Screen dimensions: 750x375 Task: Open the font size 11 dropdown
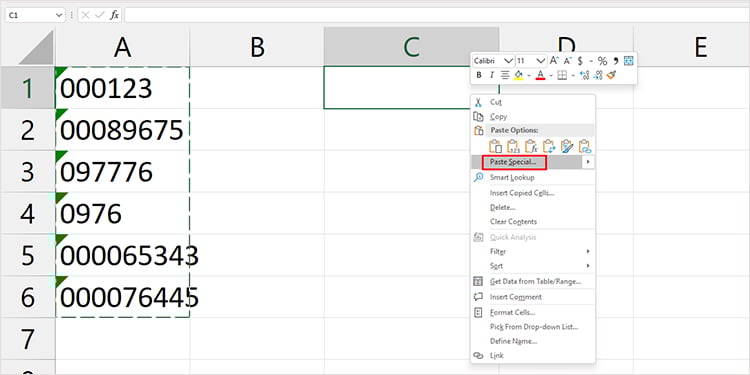click(x=541, y=61)
